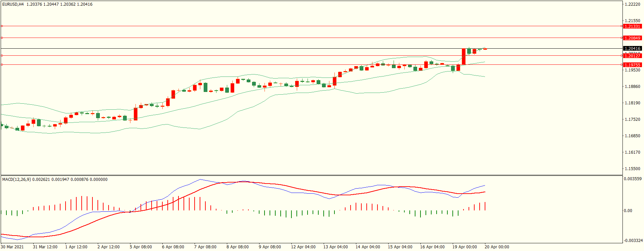The width and height of the screenshot is (644, 251).
Task: Click the 1.15500 bottom price scale value
Action: (x=632, y=169)
